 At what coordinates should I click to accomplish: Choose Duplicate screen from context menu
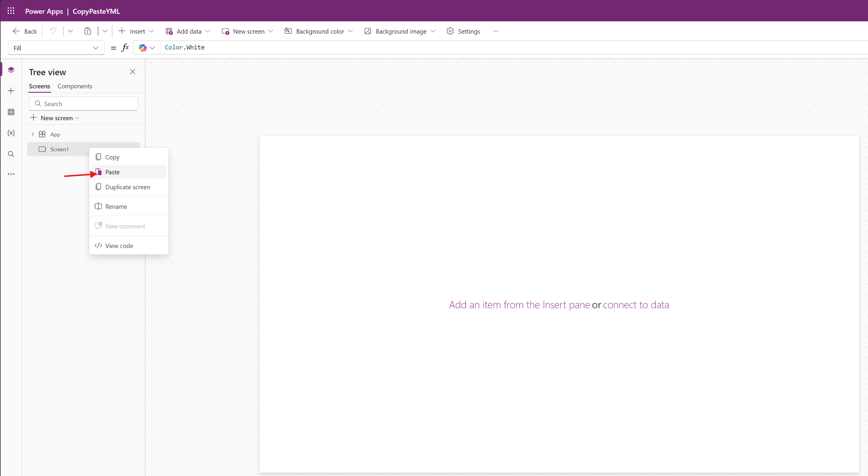pyautogui.click(x=129, y=187)
